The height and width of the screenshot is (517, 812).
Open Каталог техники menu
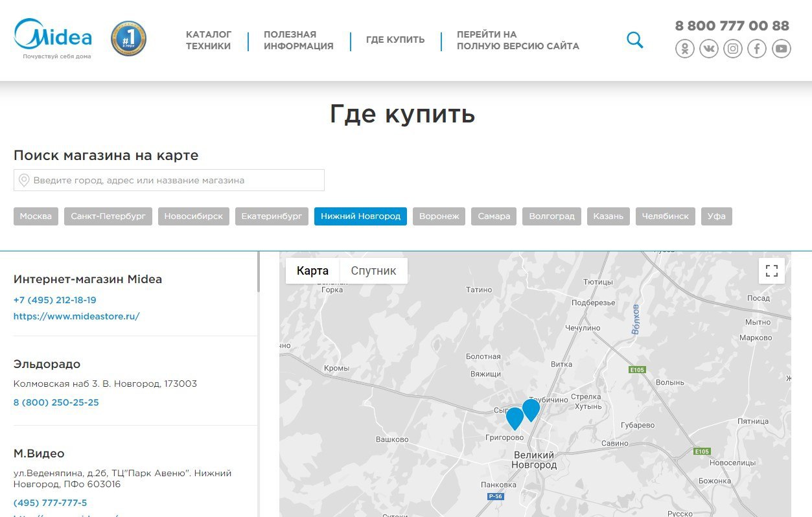[209, 40]
